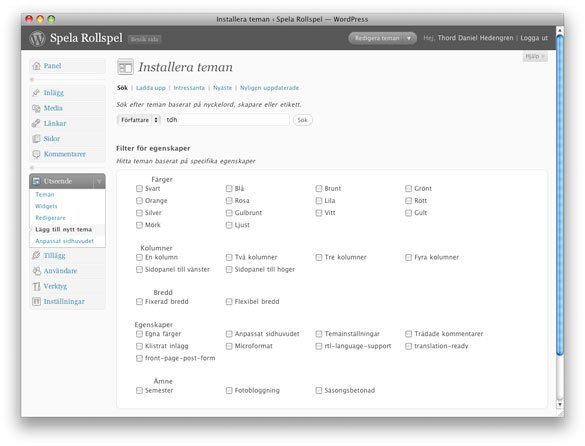The width and height of the screenshot is (585, 446).
Task: Enable the Temainställningar checkbox
Action: (x=319, y=334)
